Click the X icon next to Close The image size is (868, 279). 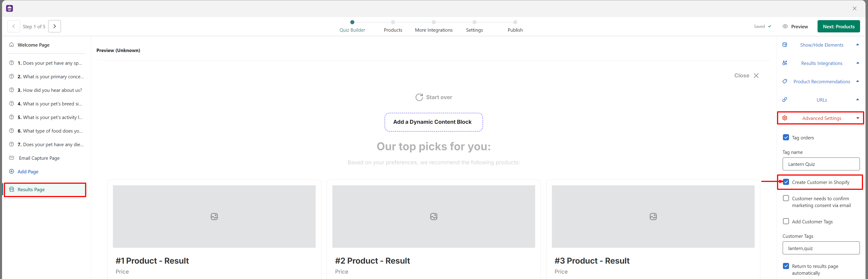[756, 76]
